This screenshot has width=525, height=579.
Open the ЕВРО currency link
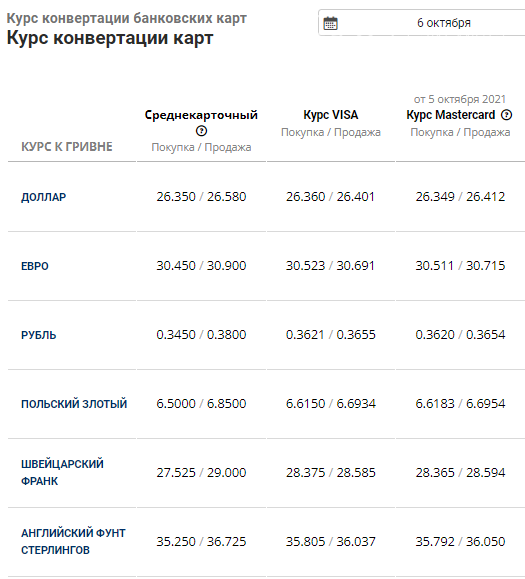(35, 266)
